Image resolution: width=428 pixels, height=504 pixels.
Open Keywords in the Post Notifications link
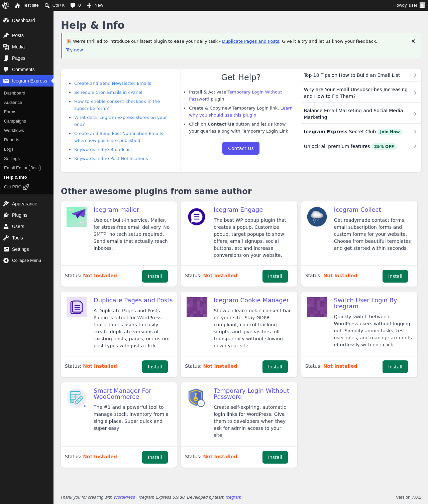(111, 159)
